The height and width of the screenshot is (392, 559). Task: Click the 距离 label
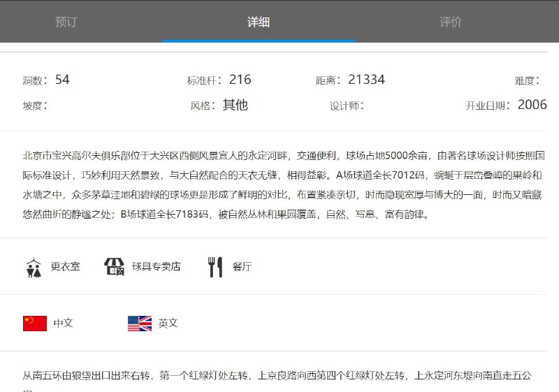[x=328, y=80]
